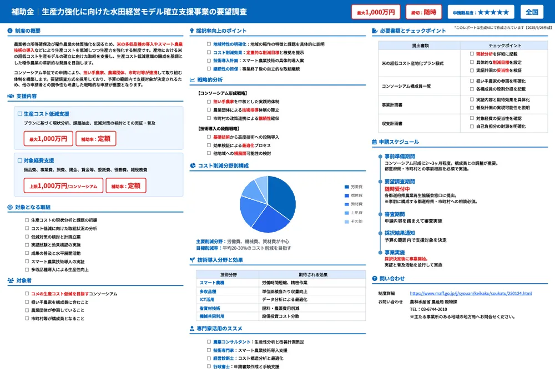Select the 支援内容 section icon

(9, 97)
